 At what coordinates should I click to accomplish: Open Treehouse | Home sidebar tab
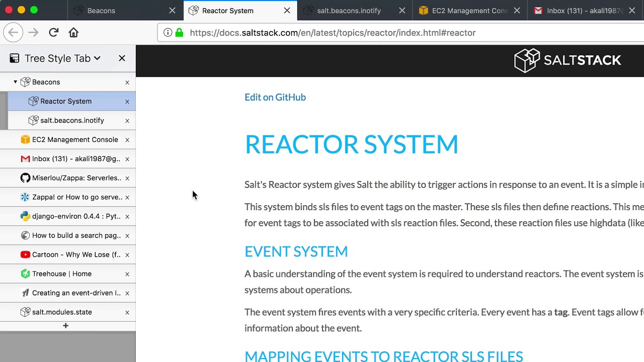(68, 274)
